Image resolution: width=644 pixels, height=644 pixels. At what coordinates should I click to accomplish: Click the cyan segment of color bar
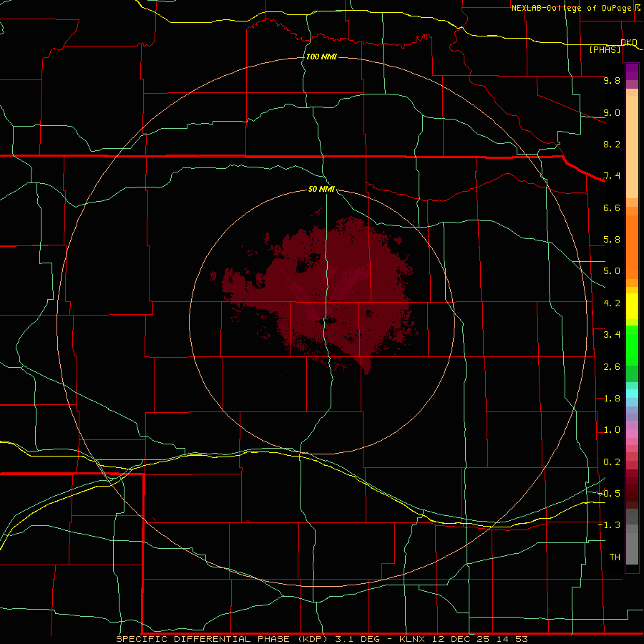632,394
